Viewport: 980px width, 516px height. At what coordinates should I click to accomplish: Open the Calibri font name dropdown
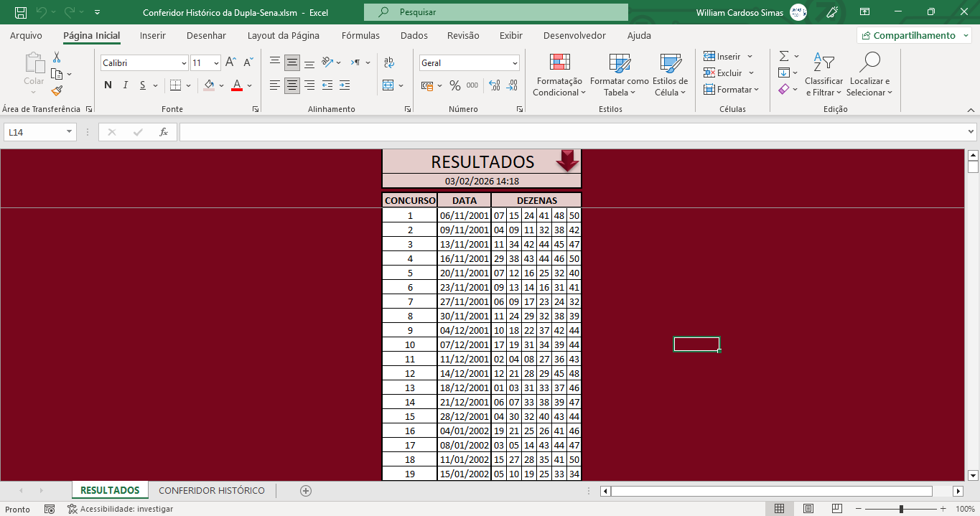185,63
